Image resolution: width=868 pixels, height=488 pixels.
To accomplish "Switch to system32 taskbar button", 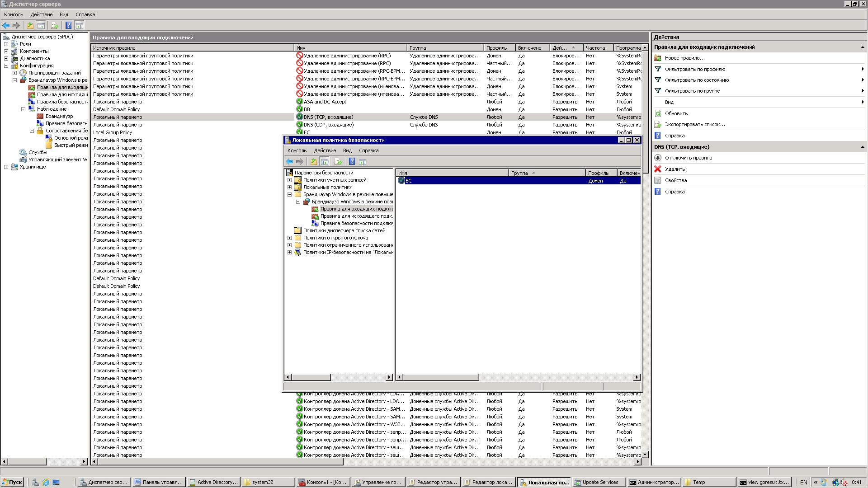I will (x=268, y=482).
